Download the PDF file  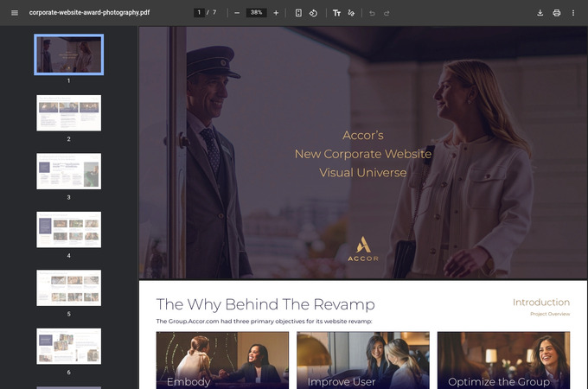tap(540, 13)
